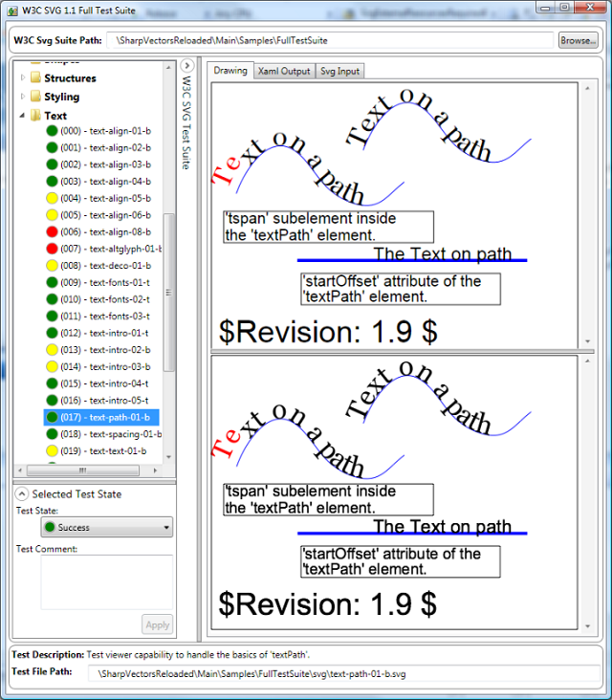The image size is (612, 700).
Task: Click green status icon of text-fonts-03-t
Action: [52, 317]
